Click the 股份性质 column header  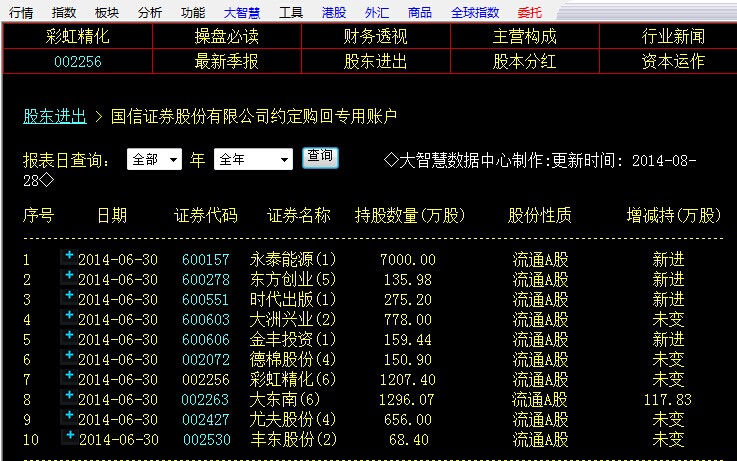540,215
